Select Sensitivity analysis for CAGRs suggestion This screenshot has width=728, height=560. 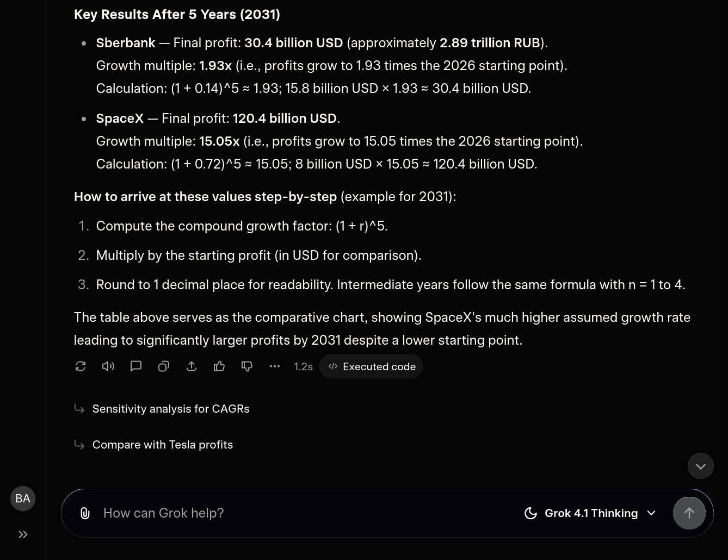click(x=170, y=409)
